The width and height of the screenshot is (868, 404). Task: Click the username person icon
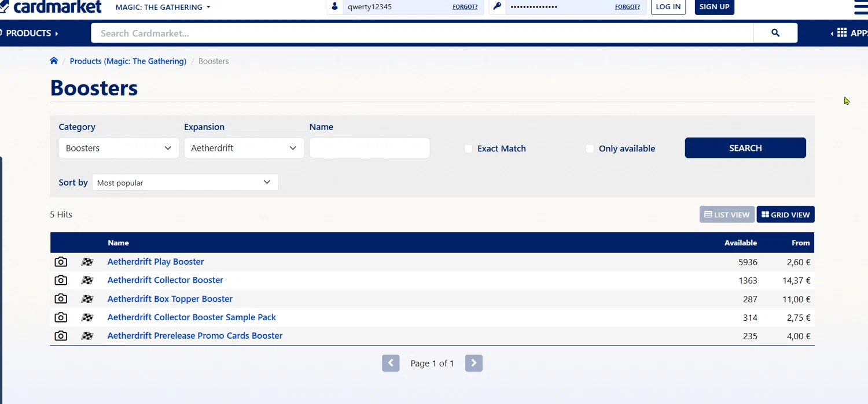pos(334,7)
